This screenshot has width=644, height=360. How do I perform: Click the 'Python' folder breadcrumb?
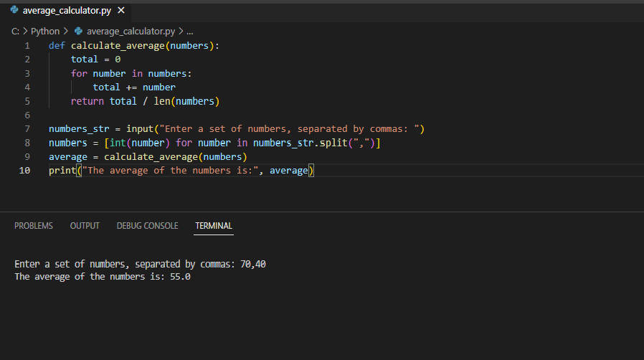(x=45, y=32)
